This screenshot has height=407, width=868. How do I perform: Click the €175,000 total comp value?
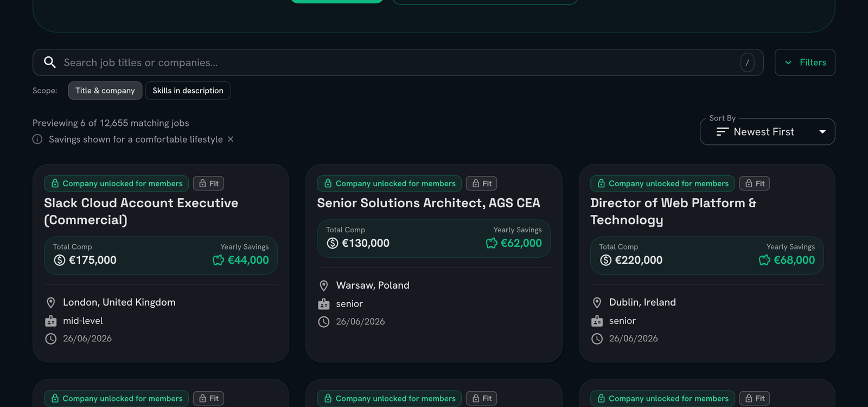click(x=93, y=260)
